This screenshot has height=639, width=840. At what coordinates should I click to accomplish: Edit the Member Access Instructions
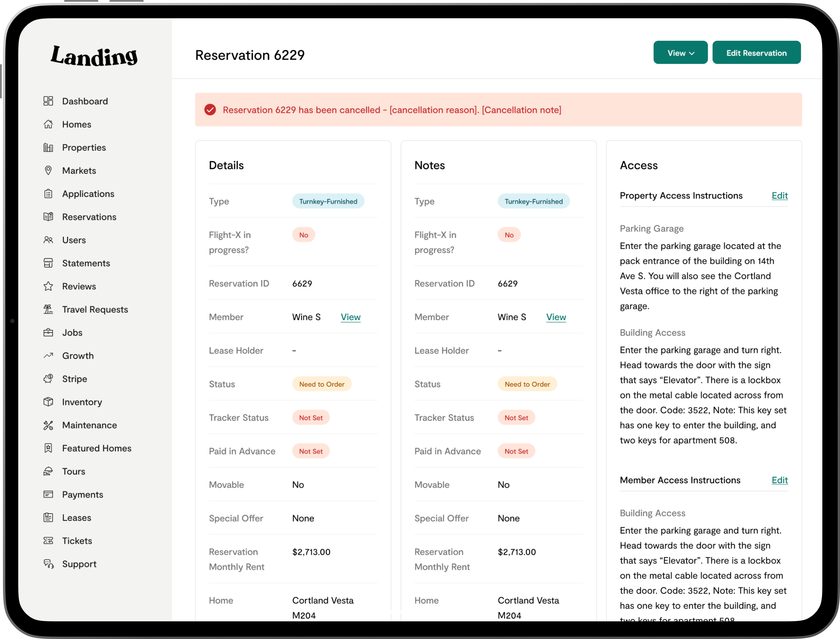point(780,480)
